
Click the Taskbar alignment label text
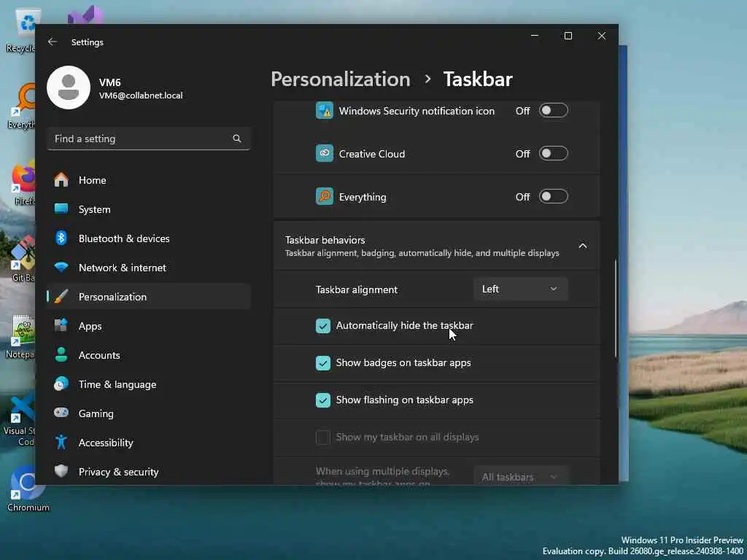356,289
